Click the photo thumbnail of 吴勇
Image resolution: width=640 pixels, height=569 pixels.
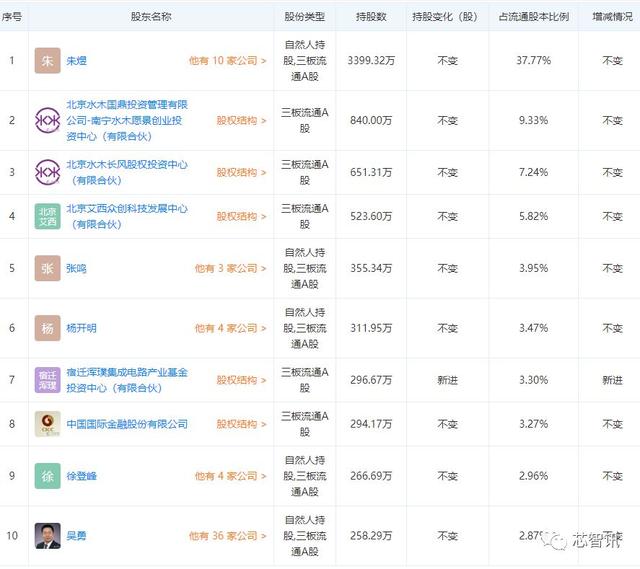[47, 536]
